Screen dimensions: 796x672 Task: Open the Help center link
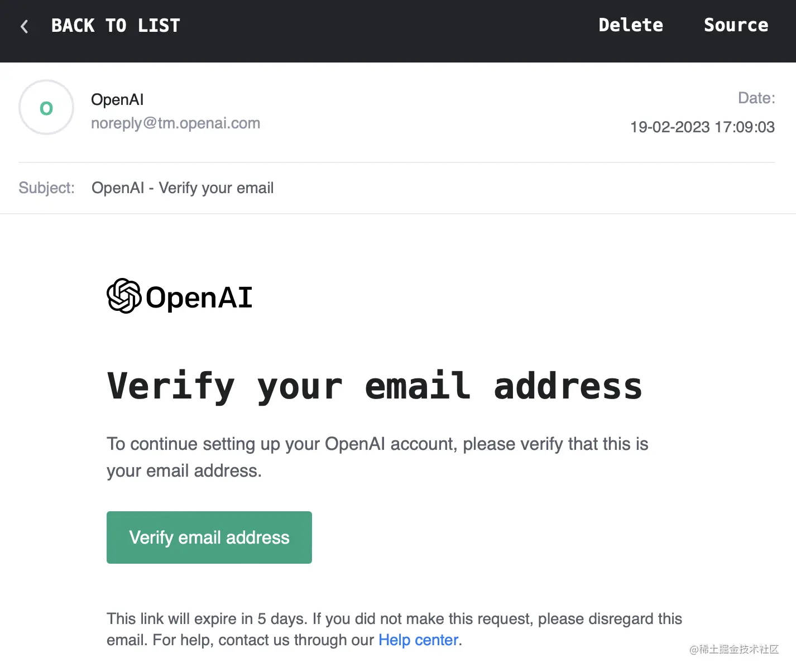[419, 640]
